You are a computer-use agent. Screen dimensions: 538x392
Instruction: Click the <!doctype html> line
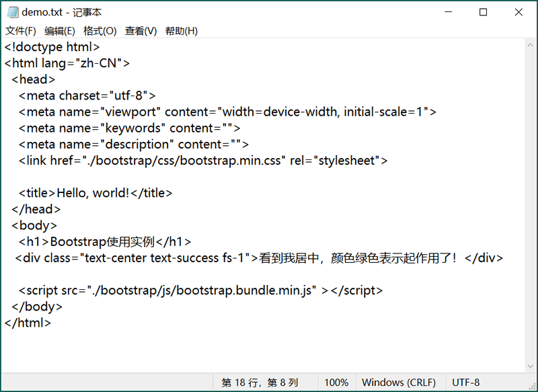click(52, 47)
